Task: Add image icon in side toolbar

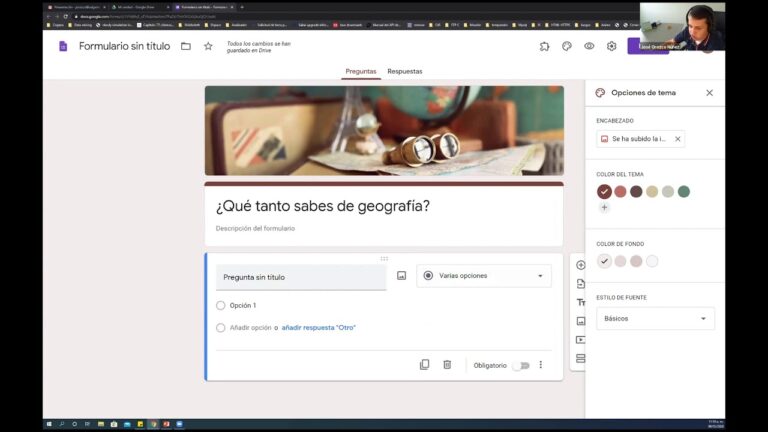Action: click(580, 321)
